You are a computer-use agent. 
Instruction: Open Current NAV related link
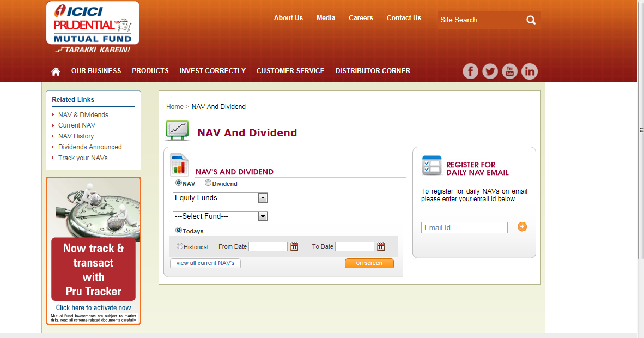click(77, 125)
